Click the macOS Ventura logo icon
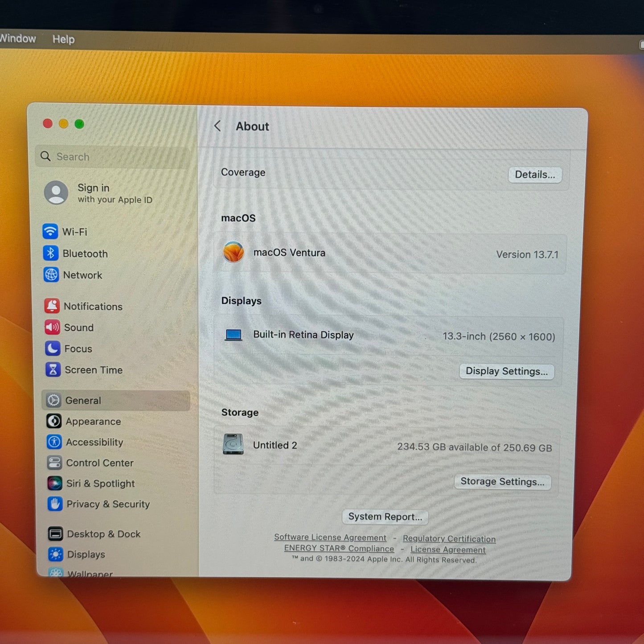644x644 pixels. (x=234, y=252)
